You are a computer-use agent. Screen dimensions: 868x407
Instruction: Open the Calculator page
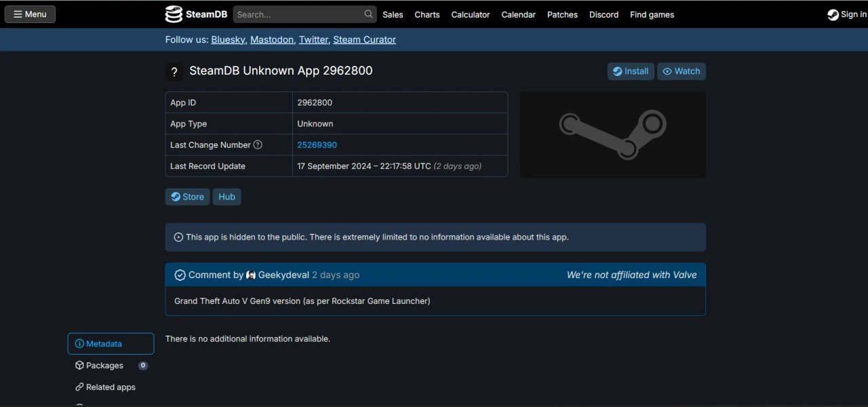pyautogui.click(x=471, y=14)
